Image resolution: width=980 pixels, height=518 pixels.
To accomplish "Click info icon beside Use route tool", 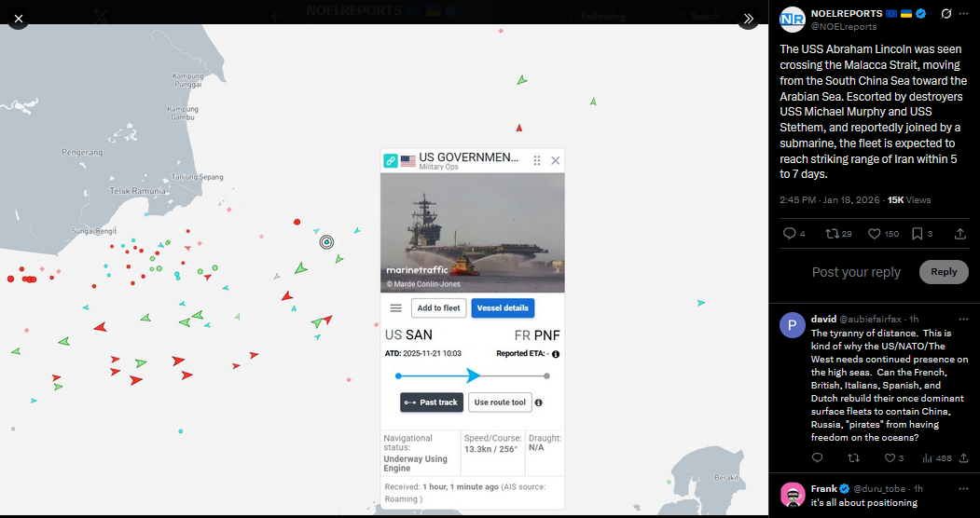I will pos(539,402).
